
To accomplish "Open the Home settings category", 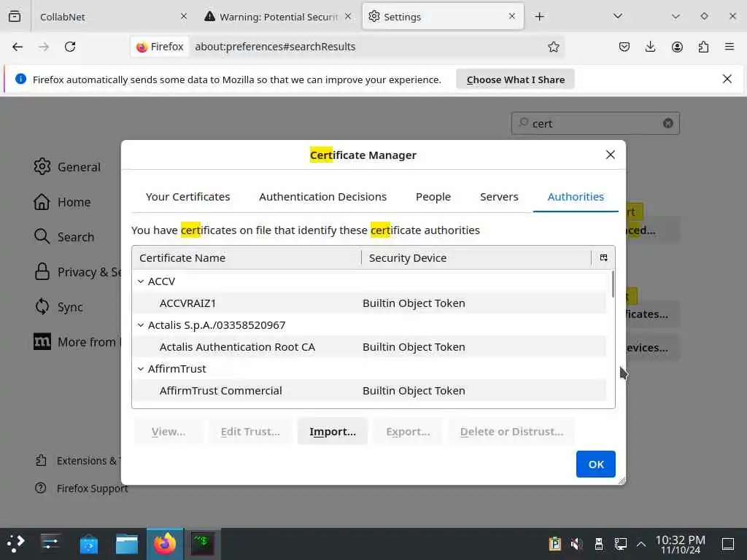I will [x=62, y=202].
